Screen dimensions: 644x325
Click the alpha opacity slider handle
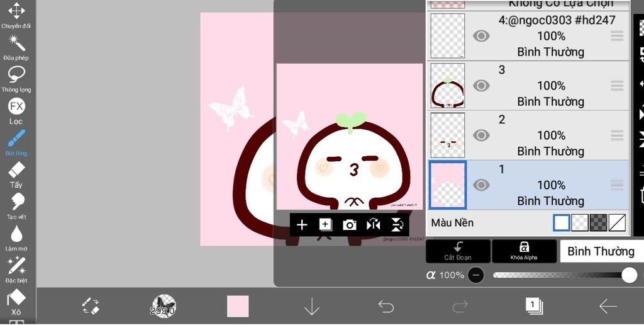[x=629, y=275]
